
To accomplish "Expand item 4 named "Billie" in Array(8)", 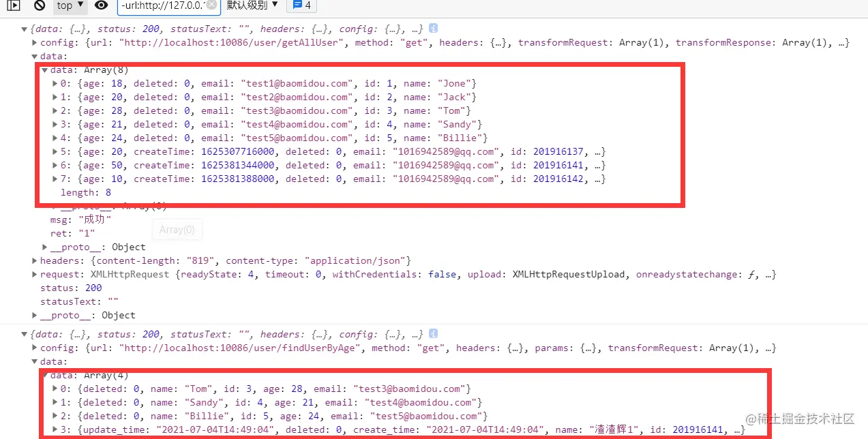I will [56, 138].
